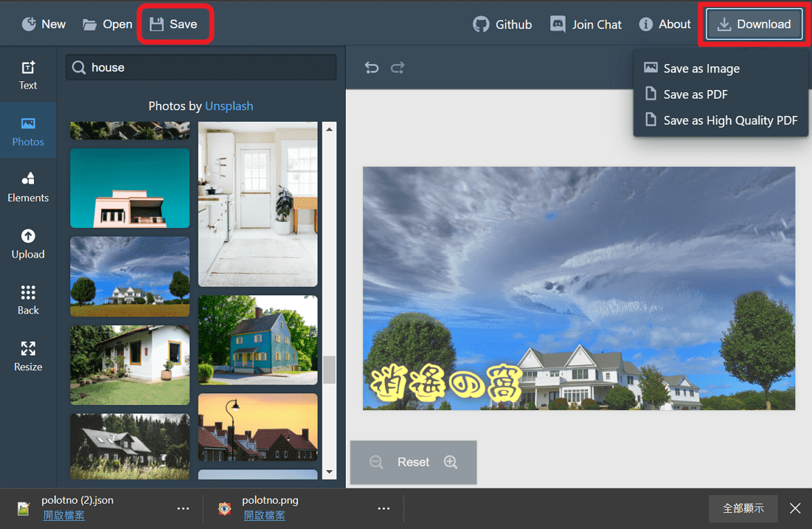
Task: Open the Upload panel
Action: [28, 244]
